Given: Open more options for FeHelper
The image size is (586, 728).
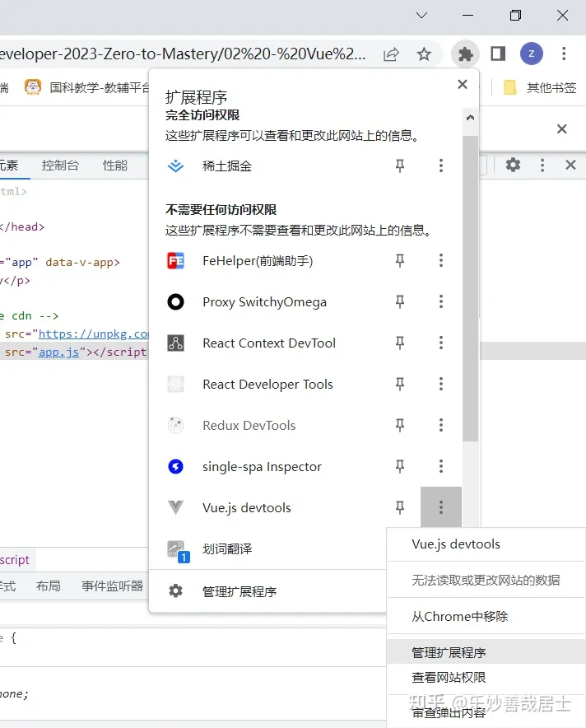Looking at the screenshot, I should click(441, 260).
